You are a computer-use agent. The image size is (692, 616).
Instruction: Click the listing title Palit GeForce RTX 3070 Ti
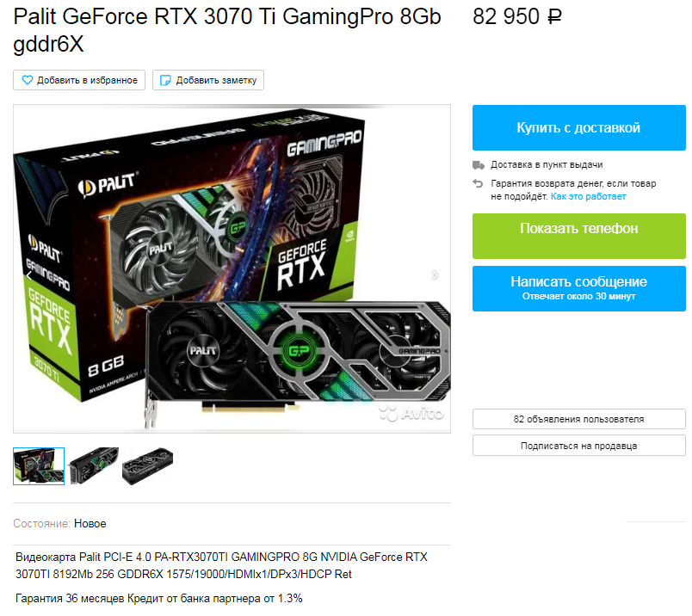(227, 30)
